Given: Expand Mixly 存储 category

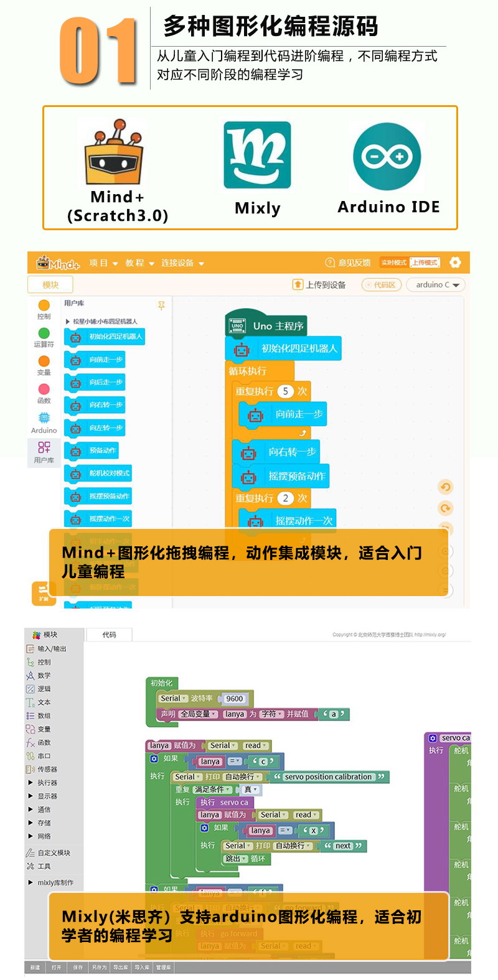Looking at the screenshot, I should (40, 823).
